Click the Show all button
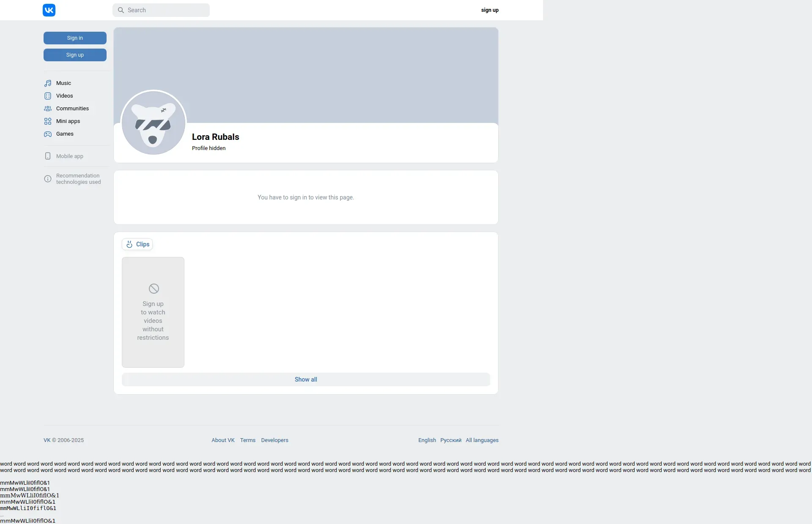 point(306,379)
